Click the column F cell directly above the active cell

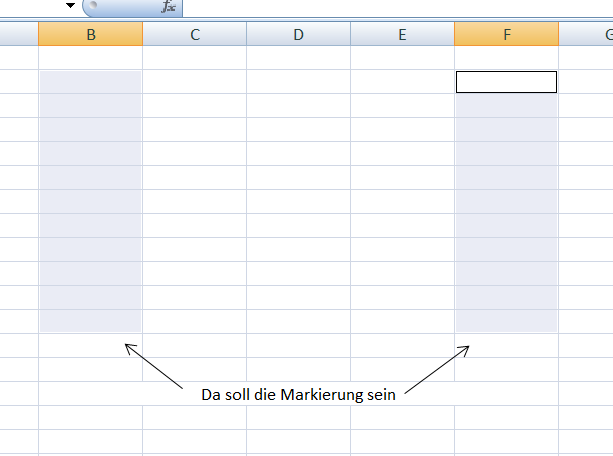[x=506, y=58]
